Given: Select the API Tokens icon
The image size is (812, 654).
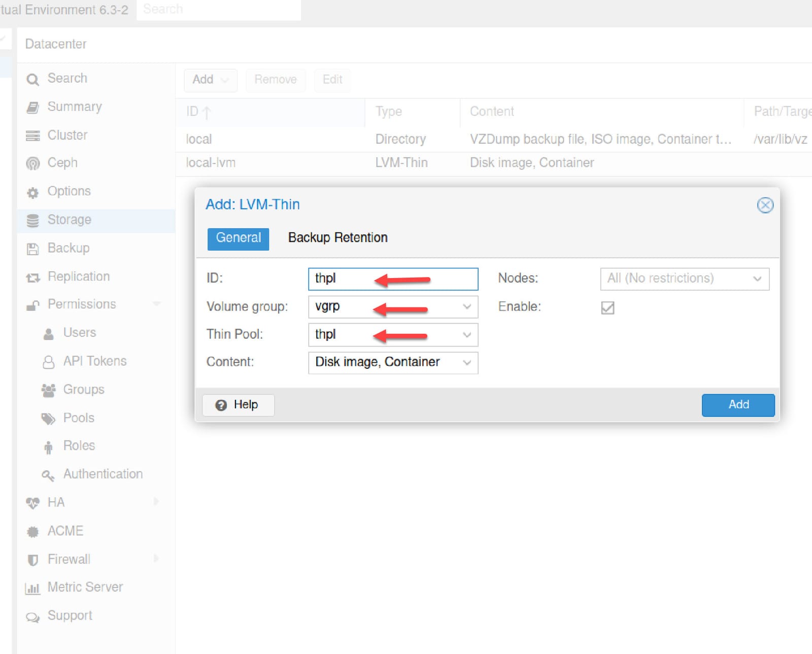Looking at the screenshot, I should coord(48,361).
